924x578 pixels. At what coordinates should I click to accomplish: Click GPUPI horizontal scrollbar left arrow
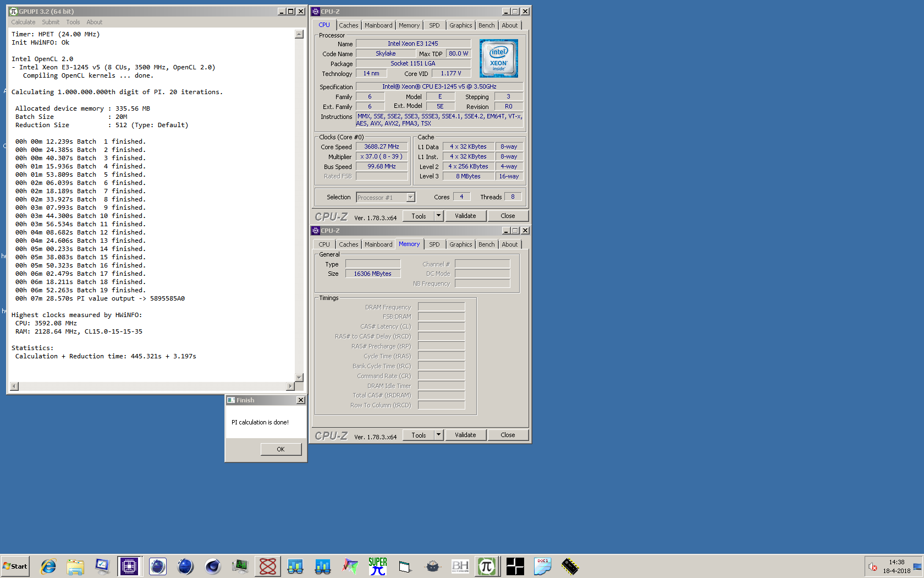(x=14, y=386)
